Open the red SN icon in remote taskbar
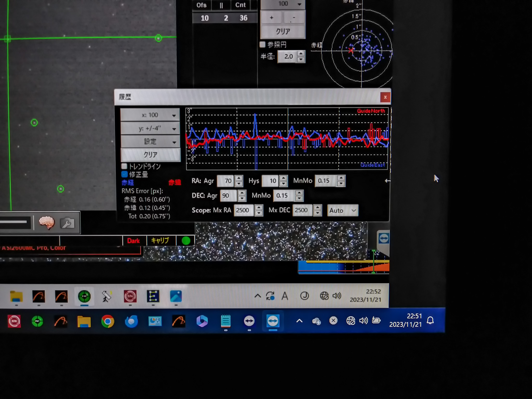This screenshot has height=399, width=532. pyautogui.click(x=130, y=296)
